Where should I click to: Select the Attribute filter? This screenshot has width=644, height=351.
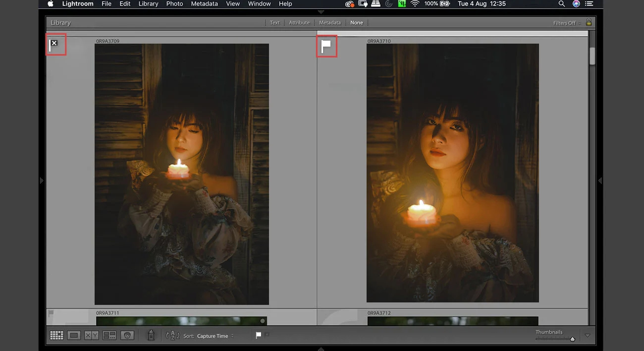click(x=299, y=23)
